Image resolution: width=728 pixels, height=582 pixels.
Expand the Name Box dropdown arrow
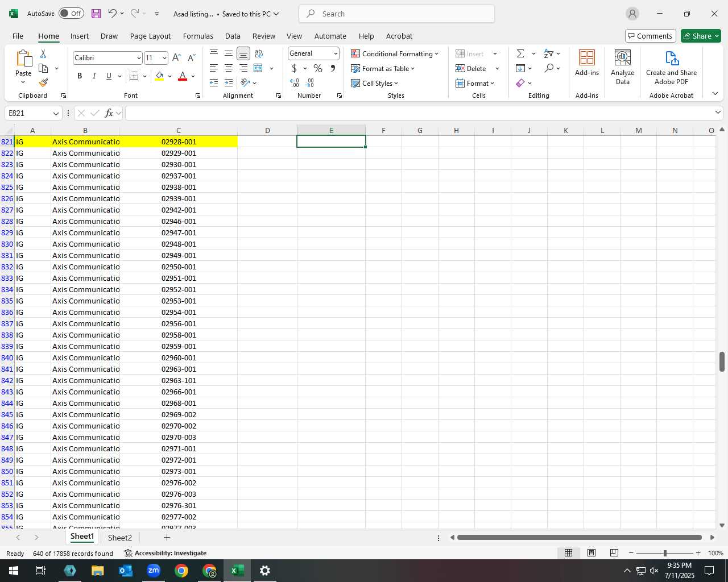click(x=56, y=113)
